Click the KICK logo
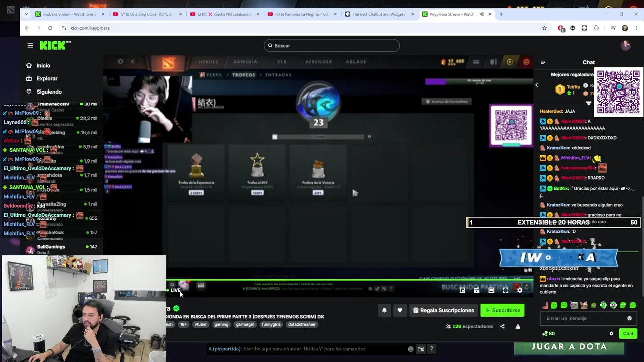 click(55, 45)
